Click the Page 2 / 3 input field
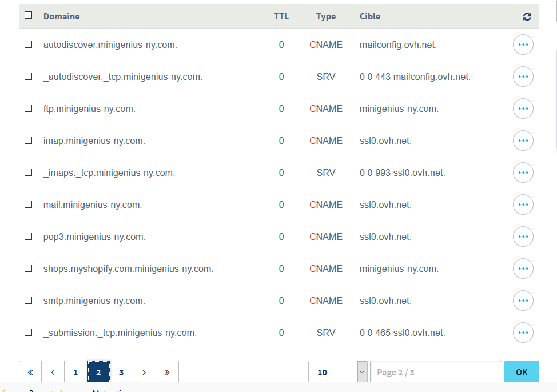The width and height of the screenshot is (557, 392). coord(436,372)
